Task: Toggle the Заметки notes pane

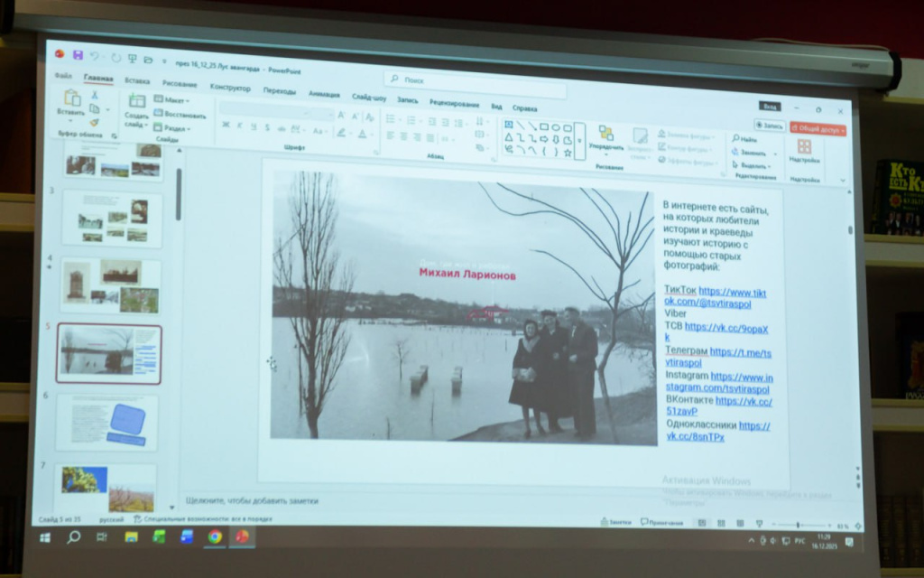Action: pos(616,522)
